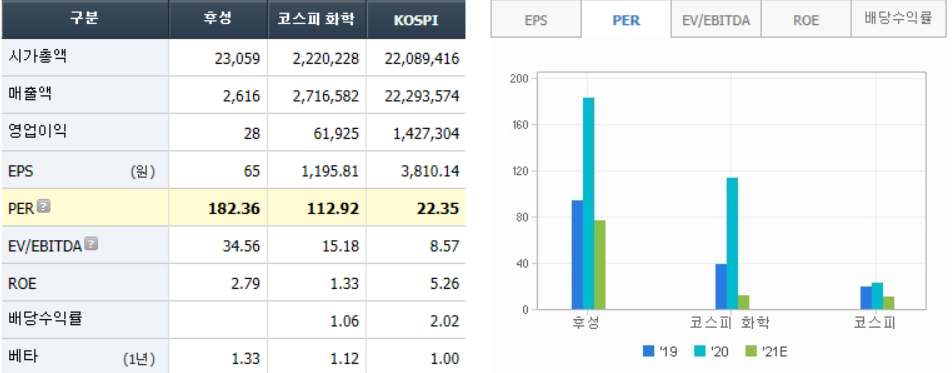This screenshot has width=952, height=373.
Task: Click the value 22,293,574
Action: point(422,97)
